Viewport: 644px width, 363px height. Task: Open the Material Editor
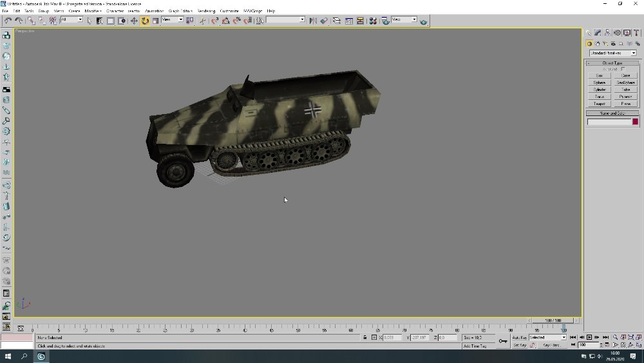pyautogui.click(x=373, y=21)
